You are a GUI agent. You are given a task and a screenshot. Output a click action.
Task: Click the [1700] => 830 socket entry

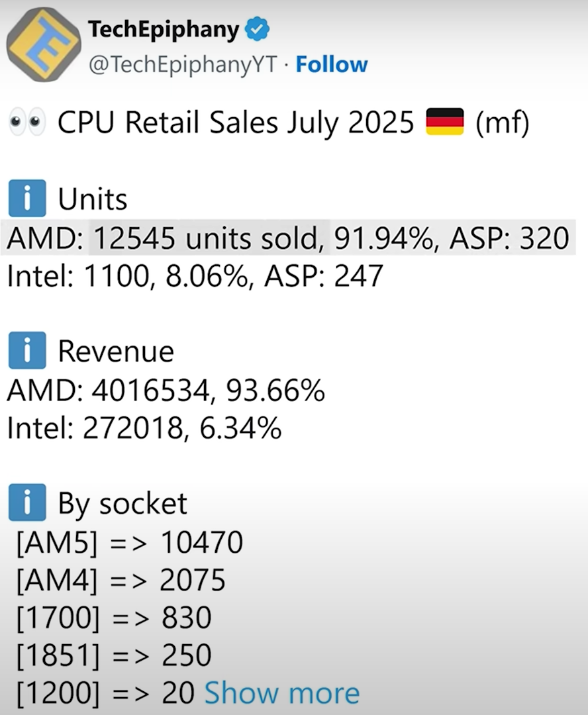pyautogui.click(x=114, y=618)
